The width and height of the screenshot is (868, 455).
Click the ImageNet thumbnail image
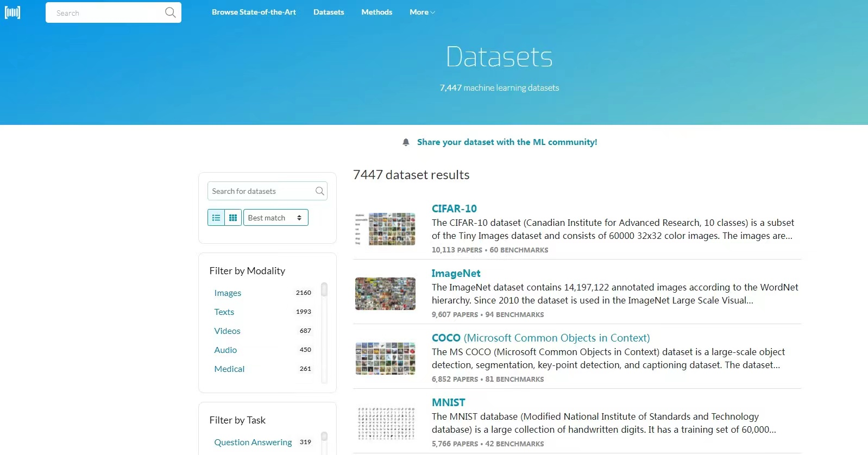point(385,294)
